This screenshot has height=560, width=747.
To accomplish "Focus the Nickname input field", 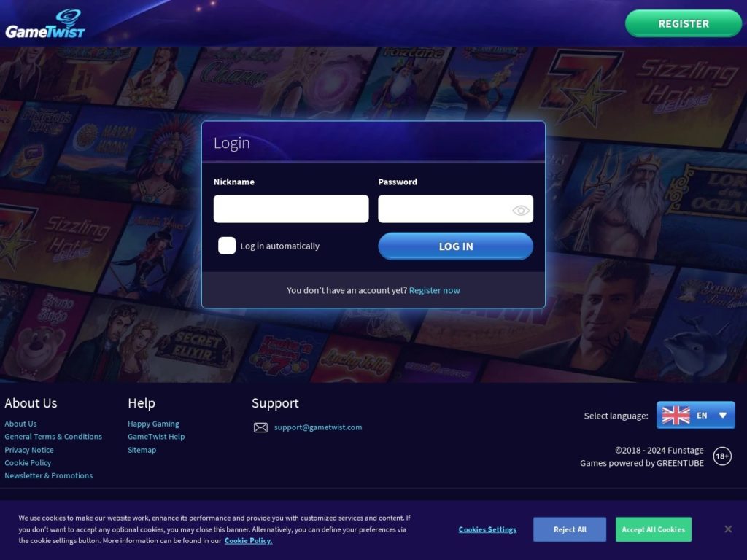I will click(x=291, y=209).
